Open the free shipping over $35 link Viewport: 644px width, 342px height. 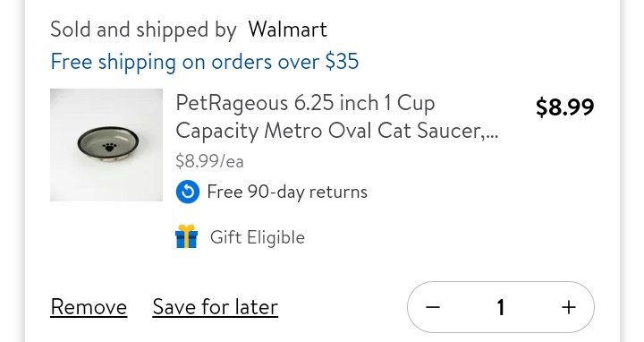(x=205, y=62)
